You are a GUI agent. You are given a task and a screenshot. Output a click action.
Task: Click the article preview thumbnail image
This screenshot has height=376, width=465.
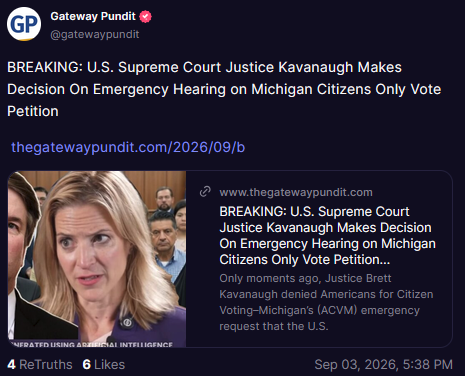click(97, 259)
